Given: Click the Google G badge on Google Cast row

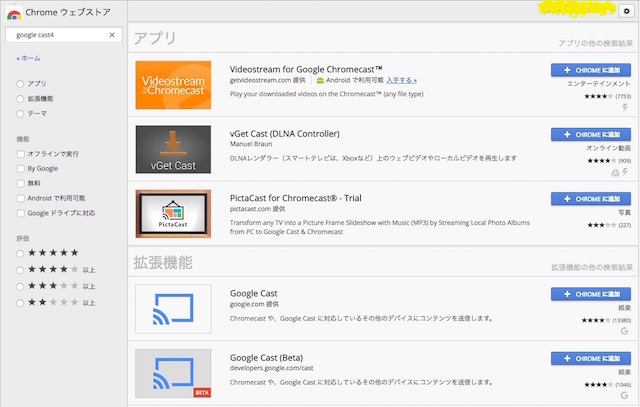Looking at the screenshot, I should click(x=624, y=331).
